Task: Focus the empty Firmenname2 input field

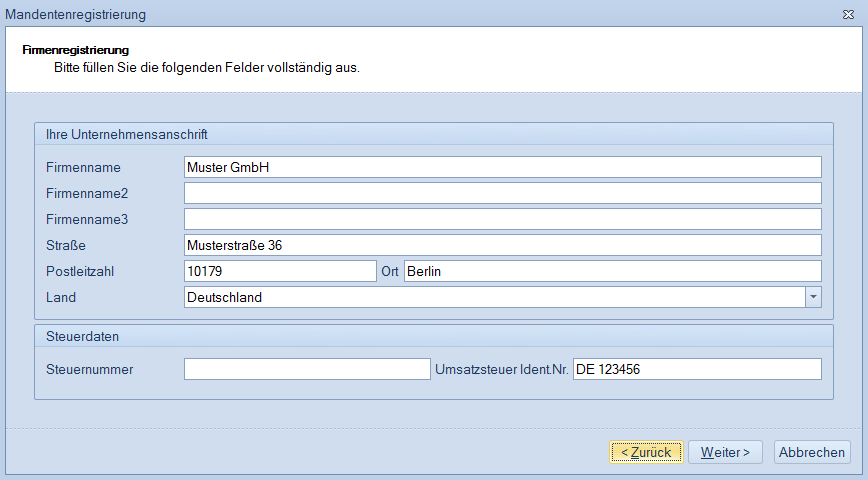Action: pyautogui.click(x=502, y=193)
